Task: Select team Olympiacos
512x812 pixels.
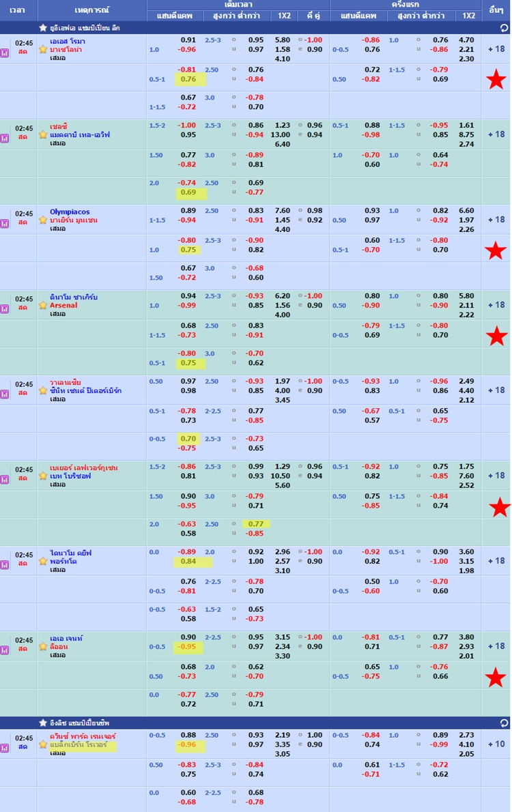Action: coord(70,212)
